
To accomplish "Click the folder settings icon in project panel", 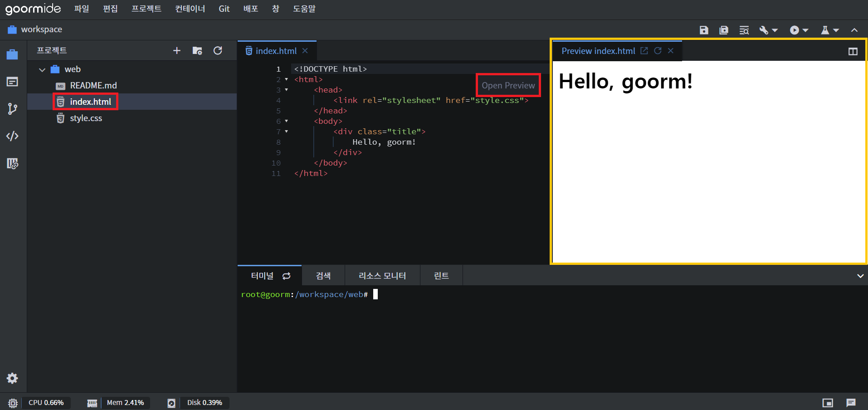I will (x=197, y=50).
